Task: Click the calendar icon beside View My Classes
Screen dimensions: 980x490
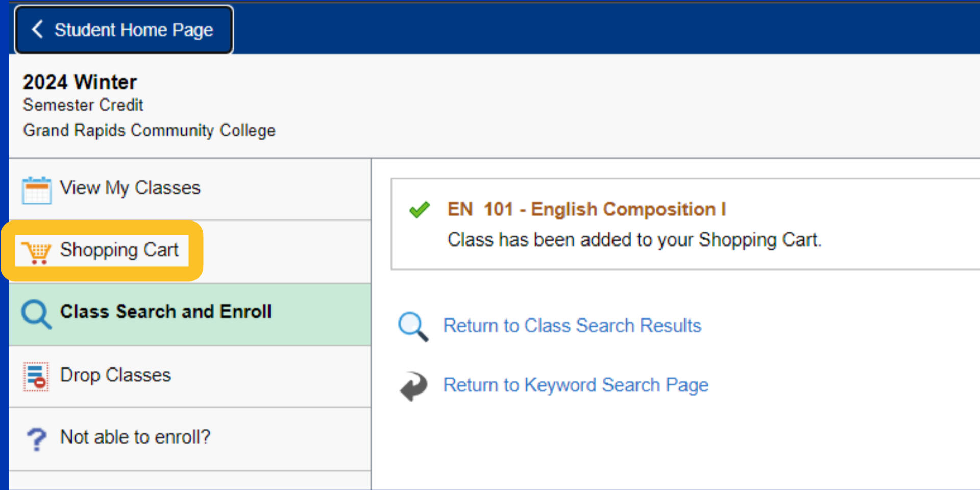Action: click(x=36, y=190)
